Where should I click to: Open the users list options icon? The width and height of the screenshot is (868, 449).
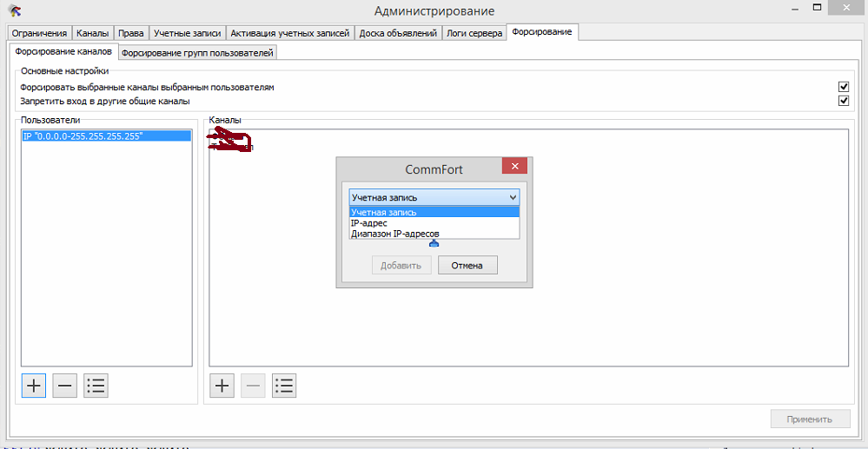point(96,386)
